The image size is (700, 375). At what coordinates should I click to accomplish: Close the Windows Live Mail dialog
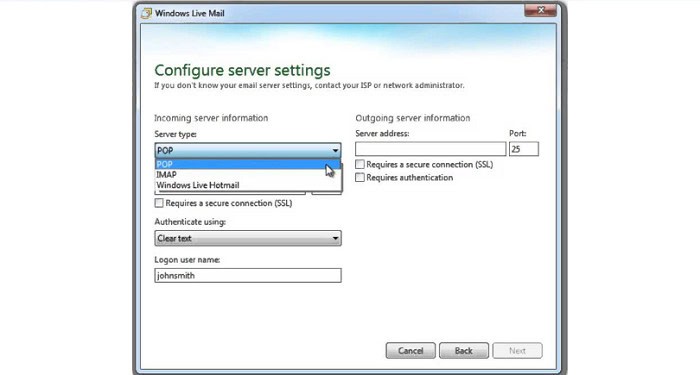pos(541,10)
